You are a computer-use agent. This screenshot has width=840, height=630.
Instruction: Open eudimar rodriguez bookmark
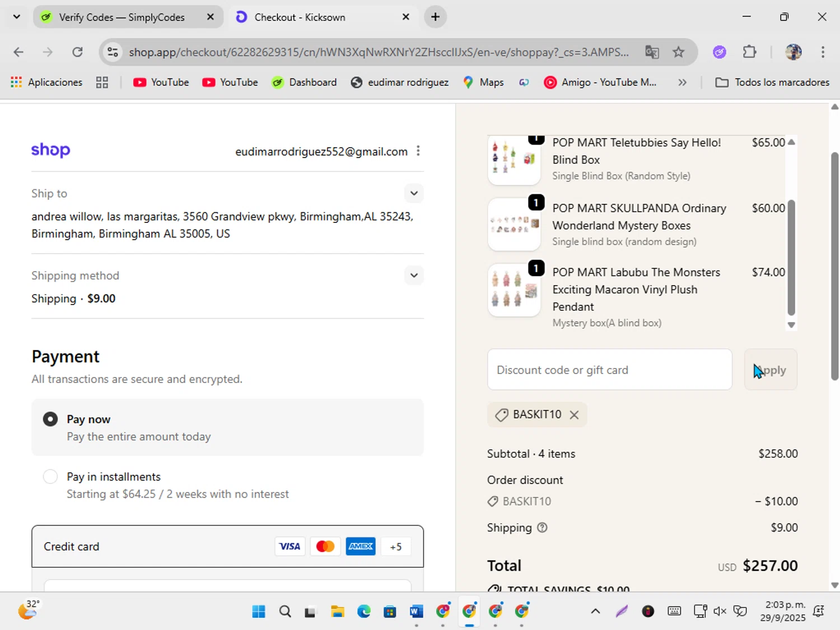point(400,82)
